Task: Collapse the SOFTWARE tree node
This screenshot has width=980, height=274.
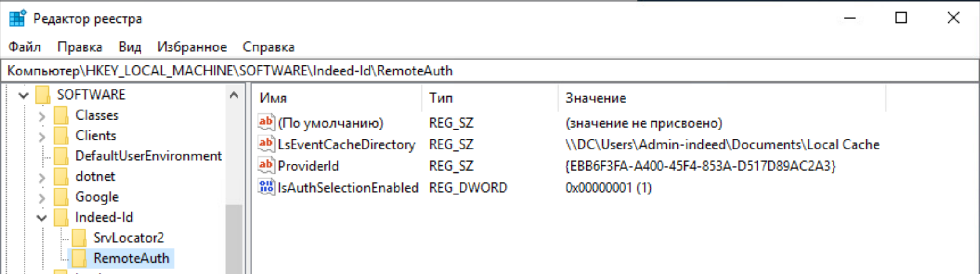Action: (x=24, y=95)
